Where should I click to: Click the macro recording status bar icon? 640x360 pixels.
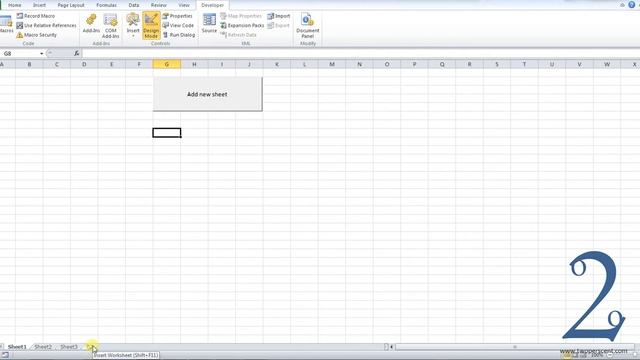[5, 355]
